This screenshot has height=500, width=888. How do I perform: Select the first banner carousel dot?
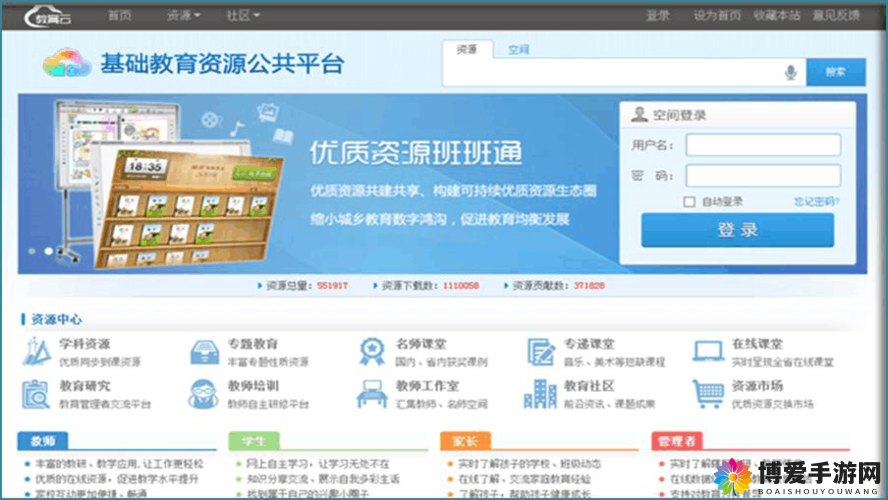[x=32, y=251]
